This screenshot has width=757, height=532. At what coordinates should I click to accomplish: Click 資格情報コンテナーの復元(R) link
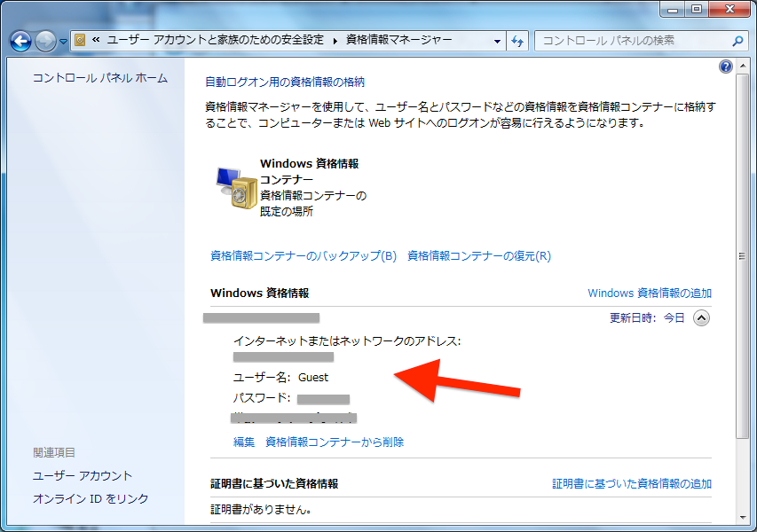(x=479, y=255)
